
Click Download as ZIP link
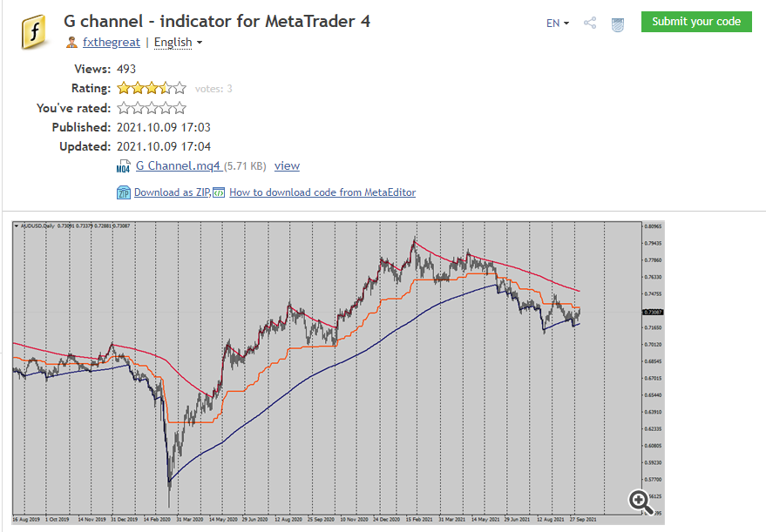[172, 192]
